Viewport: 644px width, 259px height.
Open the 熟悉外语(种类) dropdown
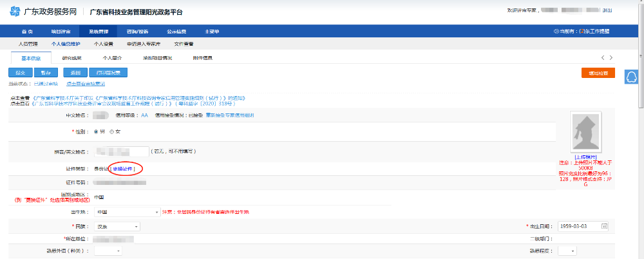pos(108,251)
